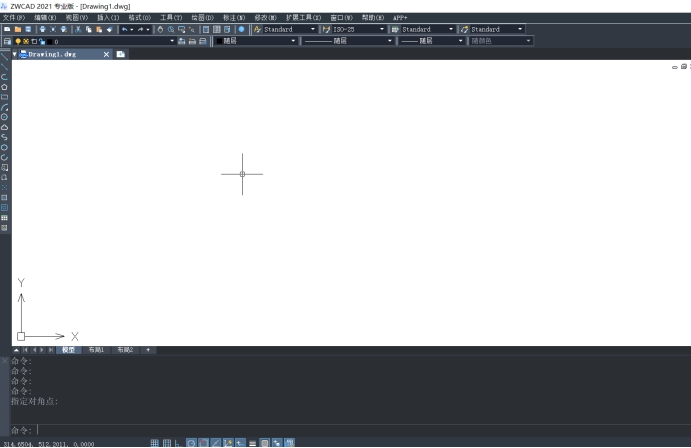
Task: Open a new tab next to Drawing1.dwg
Action: 121,54
